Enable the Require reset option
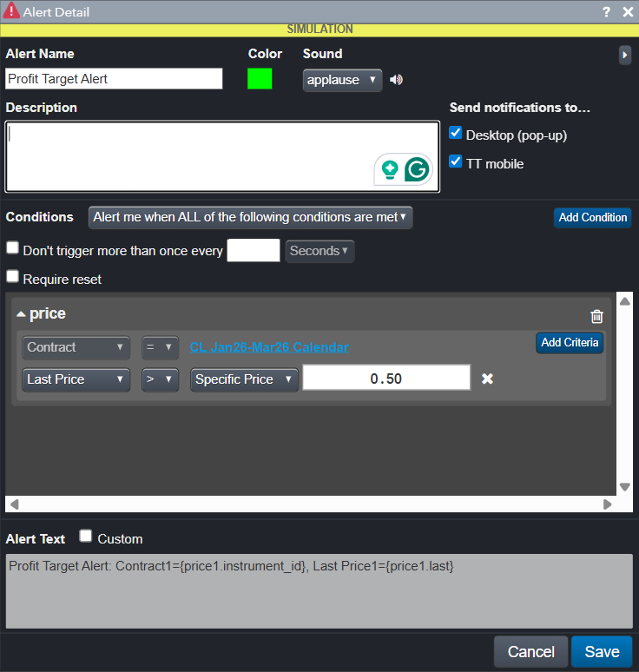This screenshot has width=639, height=672. coord(13,278)
